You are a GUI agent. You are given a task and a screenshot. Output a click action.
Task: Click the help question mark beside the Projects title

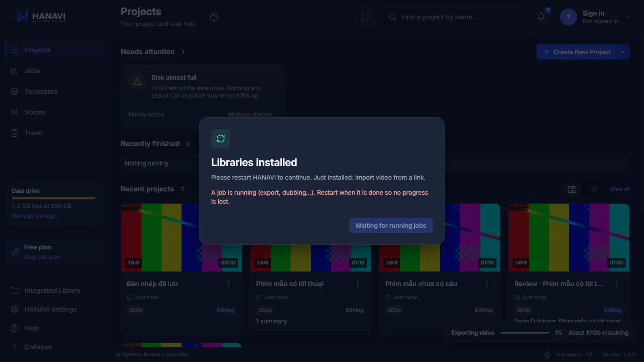tap(214, 17)
